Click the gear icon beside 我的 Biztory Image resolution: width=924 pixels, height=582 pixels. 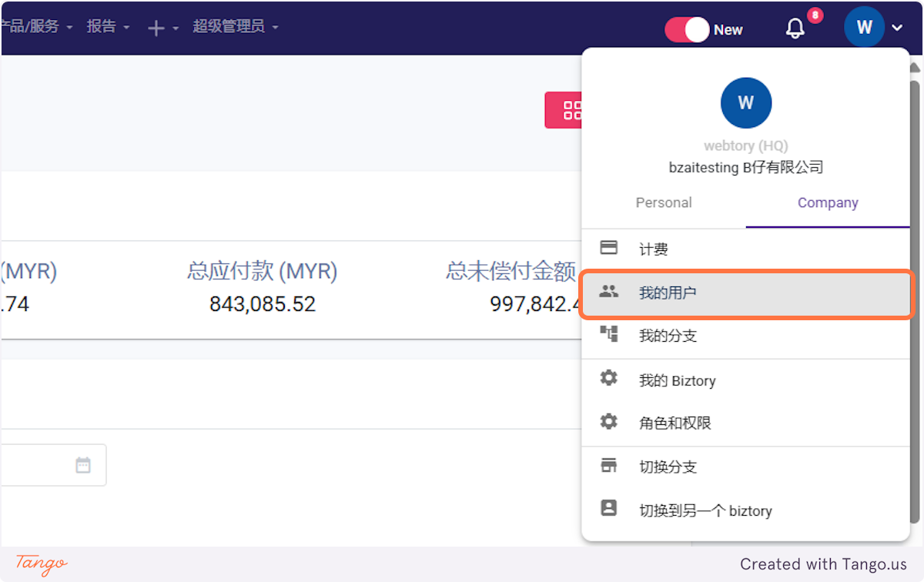(x=608, y=379)
